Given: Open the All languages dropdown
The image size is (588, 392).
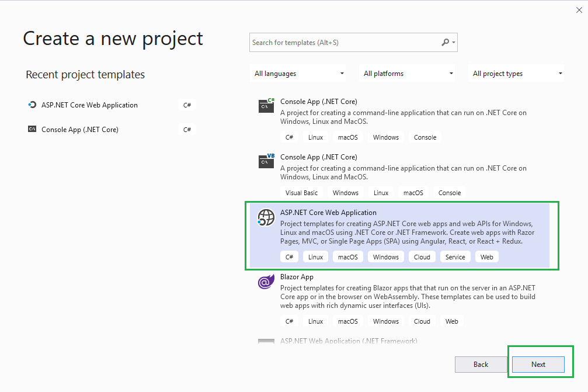Looking at the screenshot, I should (x=299, y=74).
